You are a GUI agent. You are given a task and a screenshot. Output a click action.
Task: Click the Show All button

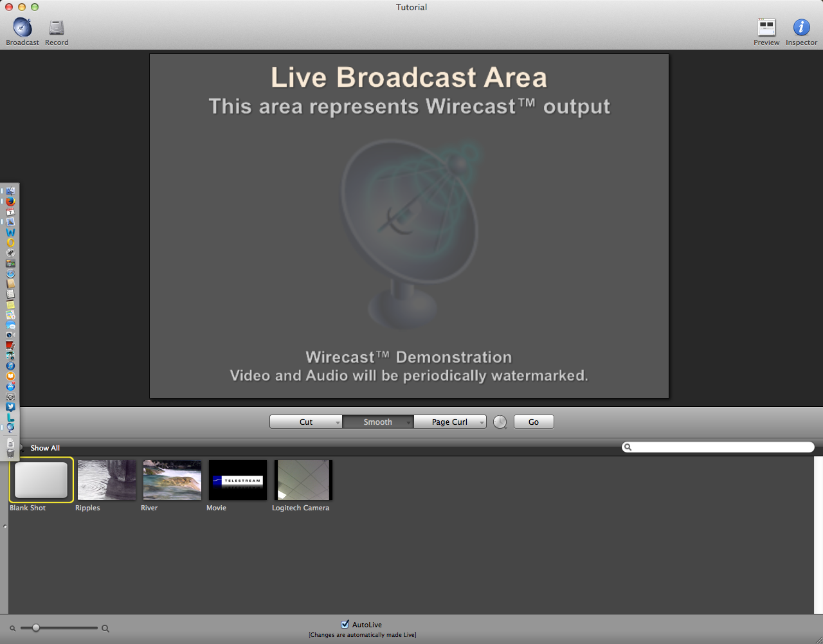click(x=45, y=447)
